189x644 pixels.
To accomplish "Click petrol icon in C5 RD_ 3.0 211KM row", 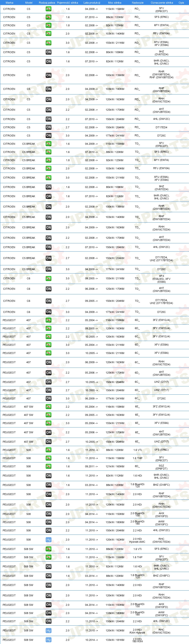I will tap(49, 43).
